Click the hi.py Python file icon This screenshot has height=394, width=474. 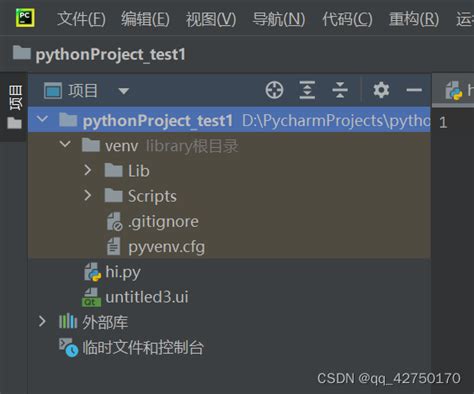(92, 272)
